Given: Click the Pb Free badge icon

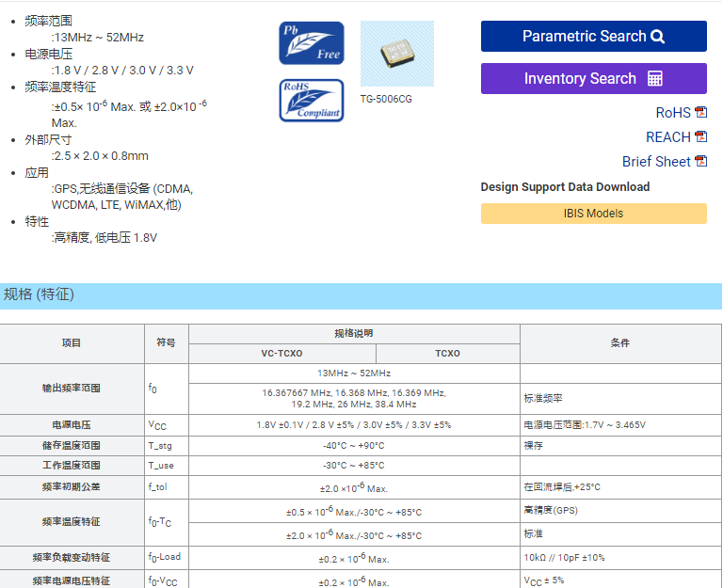Looking at the screenshot, I should (x=312, y=43).
